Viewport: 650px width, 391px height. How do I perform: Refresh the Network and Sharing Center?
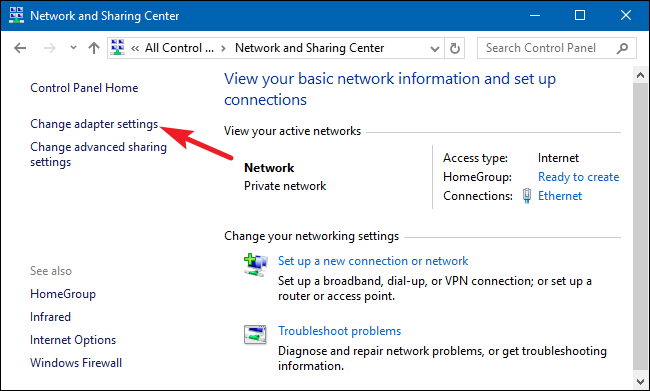pos(455,49)
